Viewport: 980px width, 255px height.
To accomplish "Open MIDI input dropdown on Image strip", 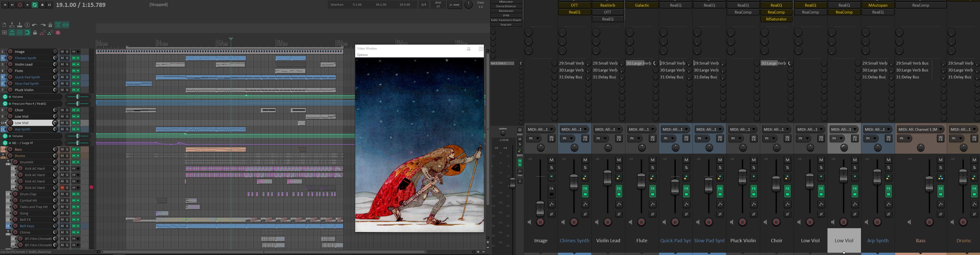I will coord(541,130).
